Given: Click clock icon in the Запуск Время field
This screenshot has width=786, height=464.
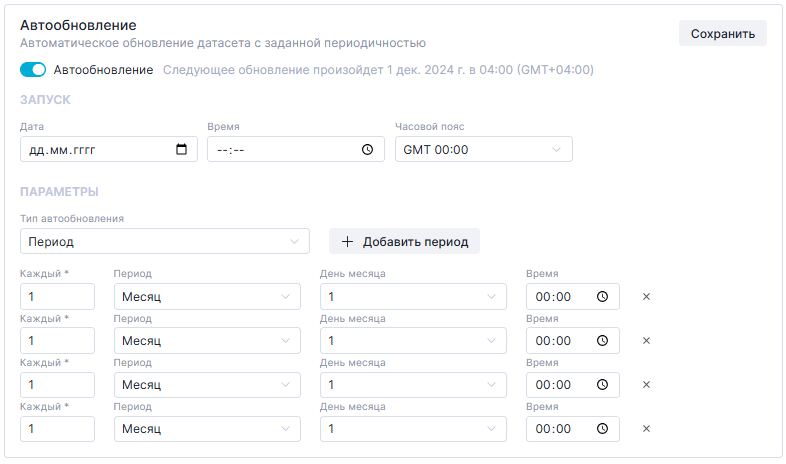Looking at the screenshot, I should (x=367, y=150).
